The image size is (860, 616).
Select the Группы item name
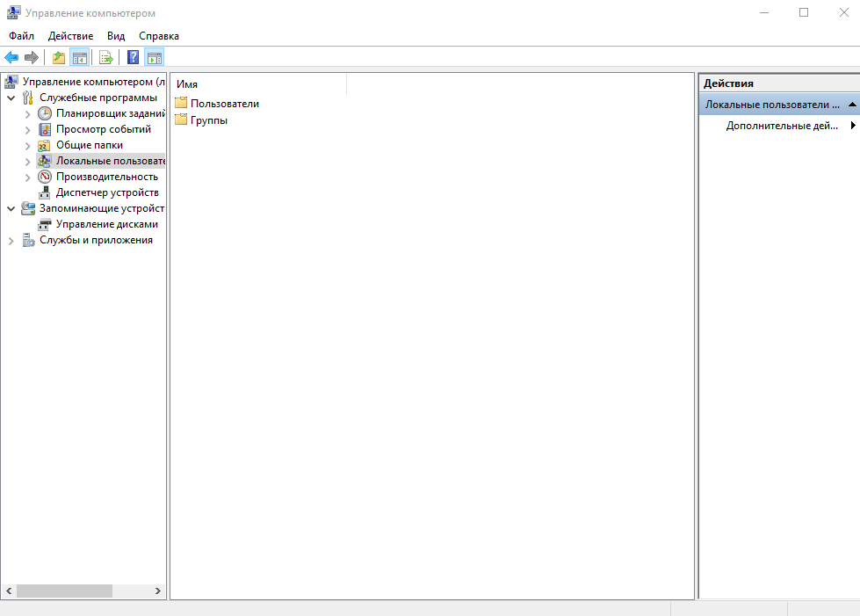pos(209,120)
